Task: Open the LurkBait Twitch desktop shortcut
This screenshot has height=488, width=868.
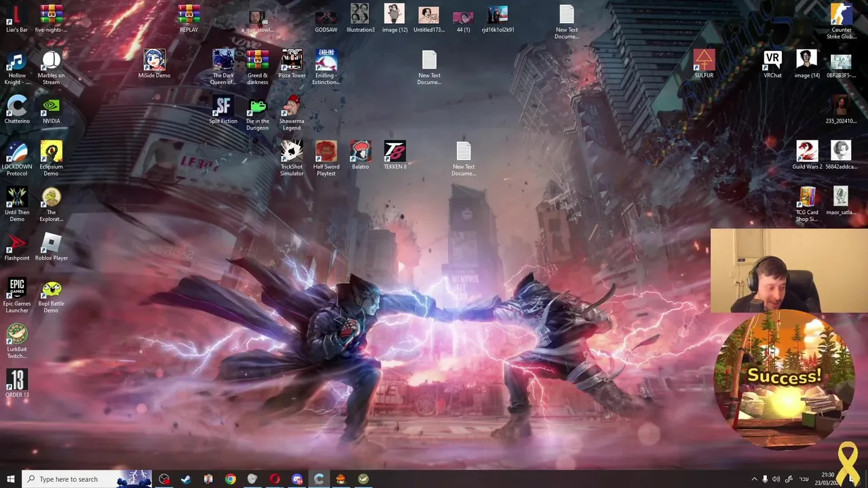Action: 17,341
